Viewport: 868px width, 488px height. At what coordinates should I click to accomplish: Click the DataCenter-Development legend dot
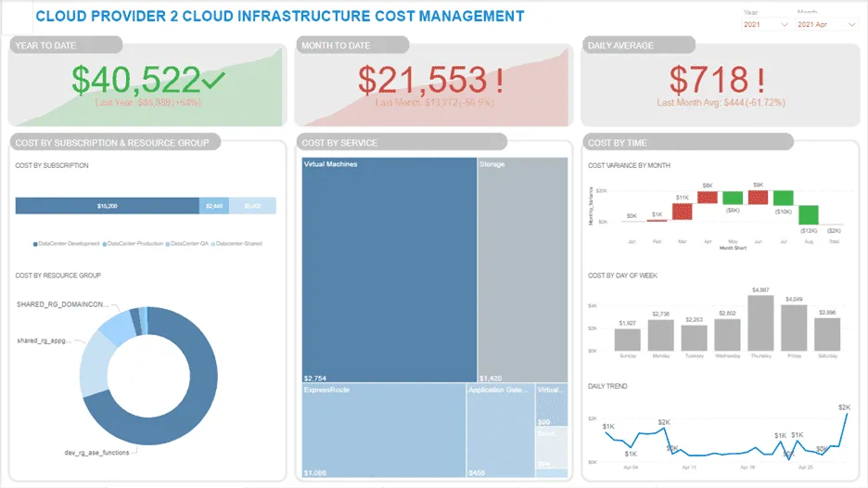pos(36,243)
